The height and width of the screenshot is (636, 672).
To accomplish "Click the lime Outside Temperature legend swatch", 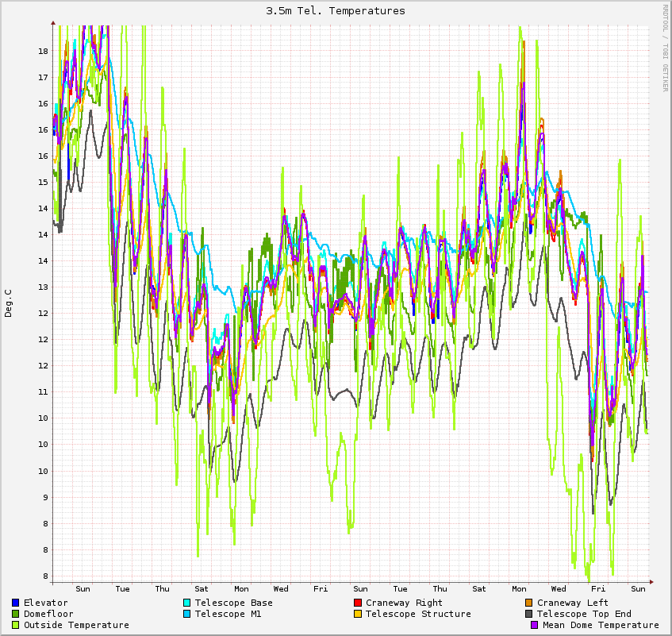I will (16, 625).
